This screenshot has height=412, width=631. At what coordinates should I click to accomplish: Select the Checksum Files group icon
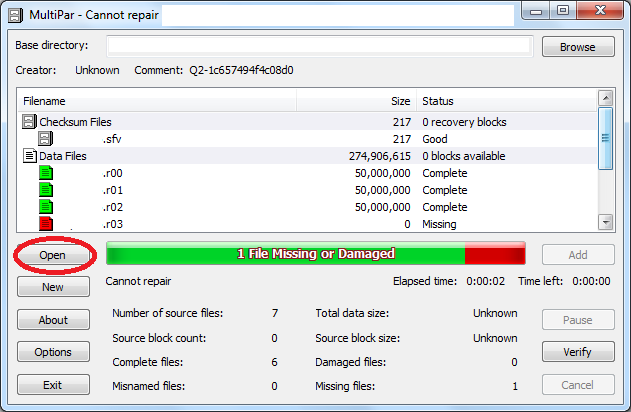29,122
